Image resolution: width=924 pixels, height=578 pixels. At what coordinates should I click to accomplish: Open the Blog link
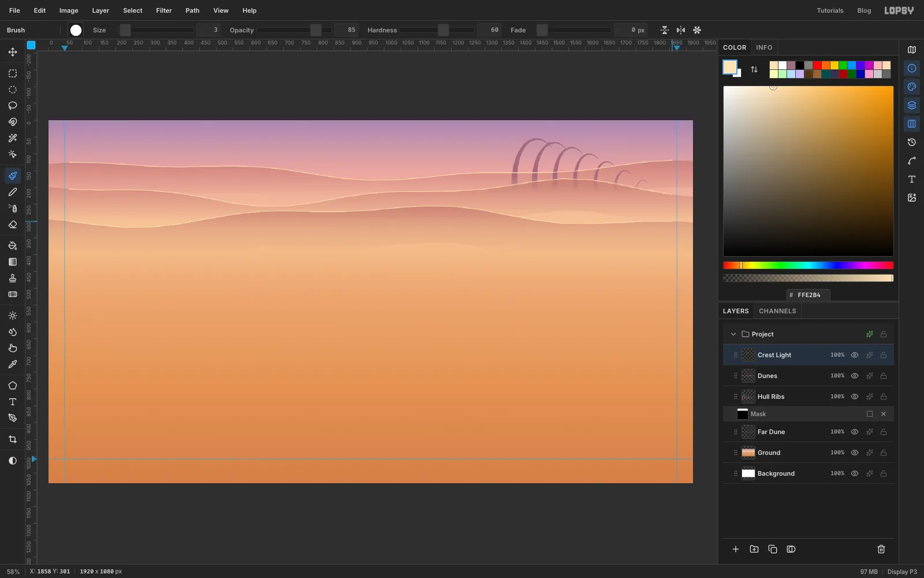[x=864, y=10]
